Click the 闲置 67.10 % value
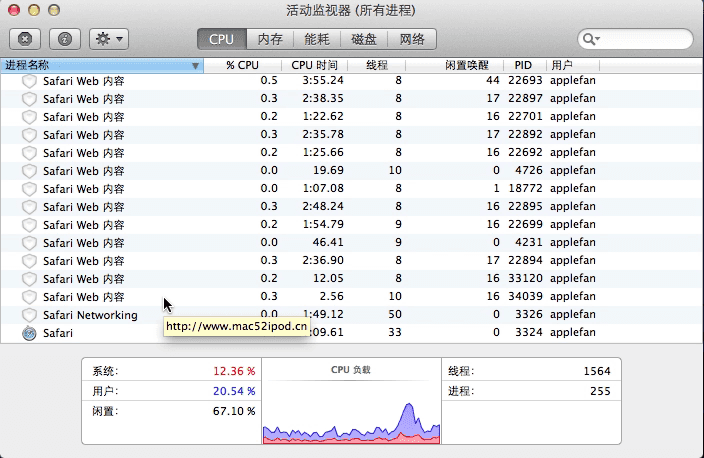This screenshot has height=458, width=704. (x=234, y=411)
